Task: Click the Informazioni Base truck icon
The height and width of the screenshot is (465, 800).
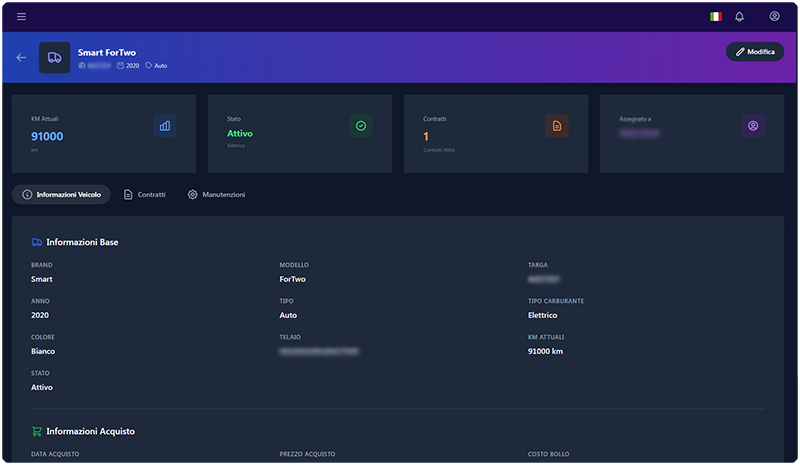Action: coord(37,242)
